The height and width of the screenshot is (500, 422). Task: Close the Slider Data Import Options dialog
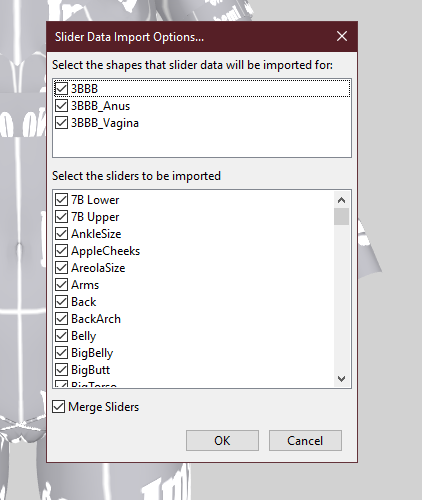(x=342, y=36)
